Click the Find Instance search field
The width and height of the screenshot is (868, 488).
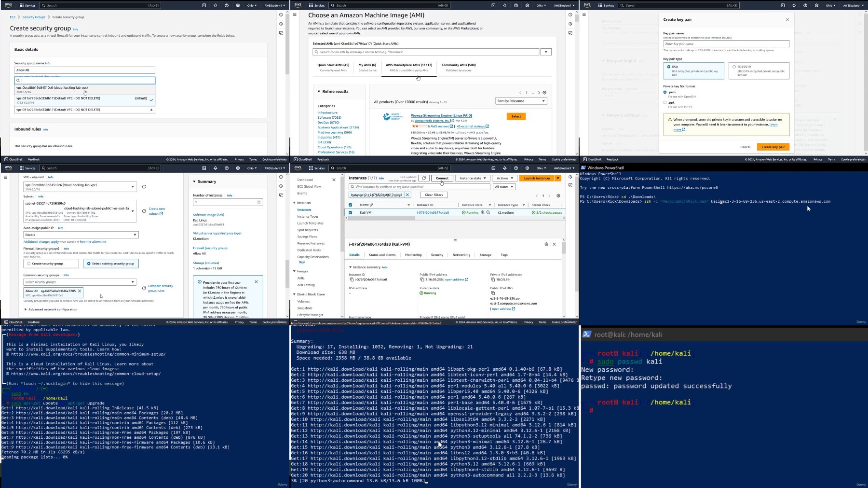[x=419, y=187]
